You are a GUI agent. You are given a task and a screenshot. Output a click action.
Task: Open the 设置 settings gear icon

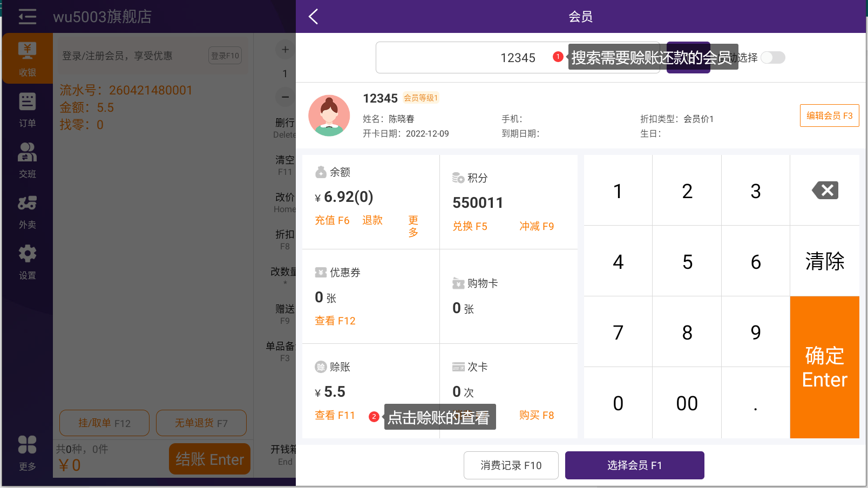click(28, 261)
